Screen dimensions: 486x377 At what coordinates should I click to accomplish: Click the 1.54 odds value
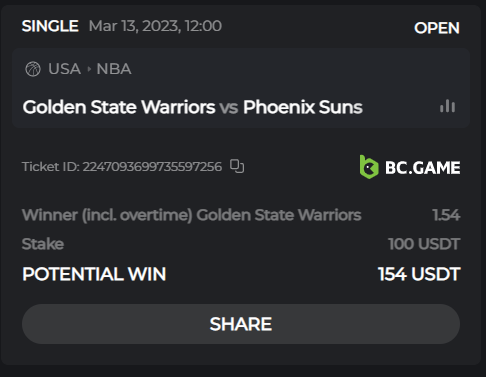(446, 215)
